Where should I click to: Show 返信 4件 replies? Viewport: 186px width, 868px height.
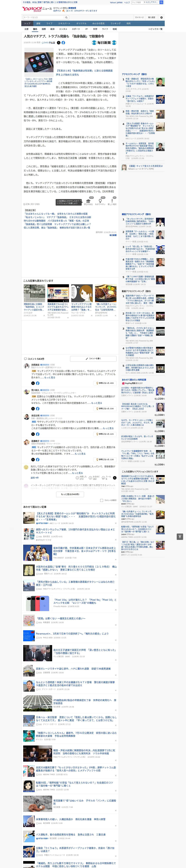[35, 478]
